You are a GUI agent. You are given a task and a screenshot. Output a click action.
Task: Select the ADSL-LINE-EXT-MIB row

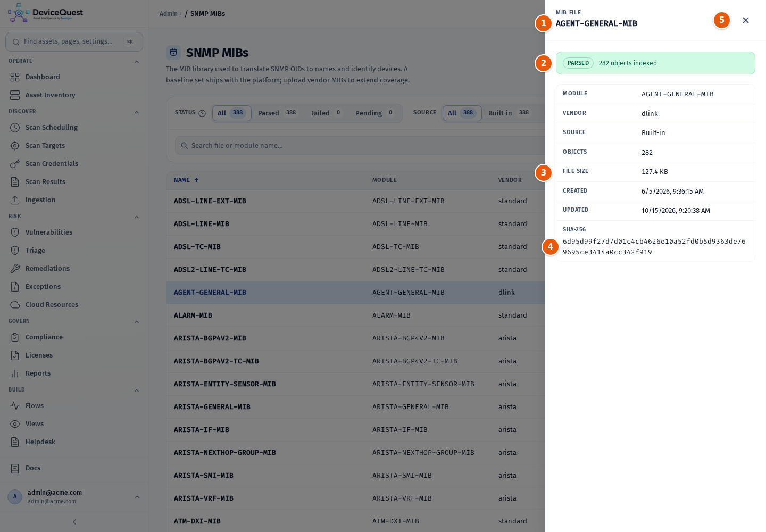pos(355,201)
